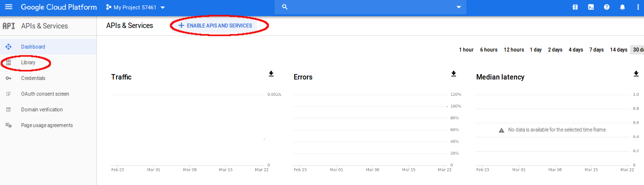Open the My Project 57461 project selector
The image size is (644, 185).
point(135,7)
